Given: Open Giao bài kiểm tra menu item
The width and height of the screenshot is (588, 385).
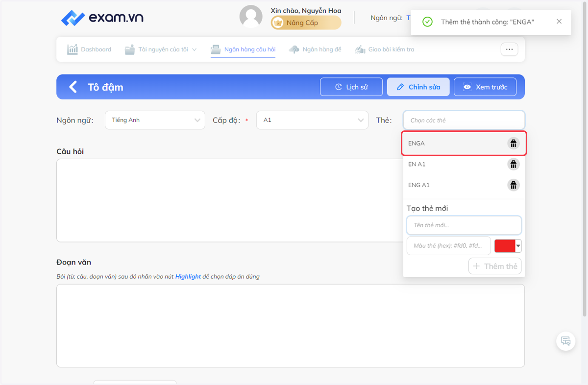Looking at the screenshot, I should click(x=385, y=49).
